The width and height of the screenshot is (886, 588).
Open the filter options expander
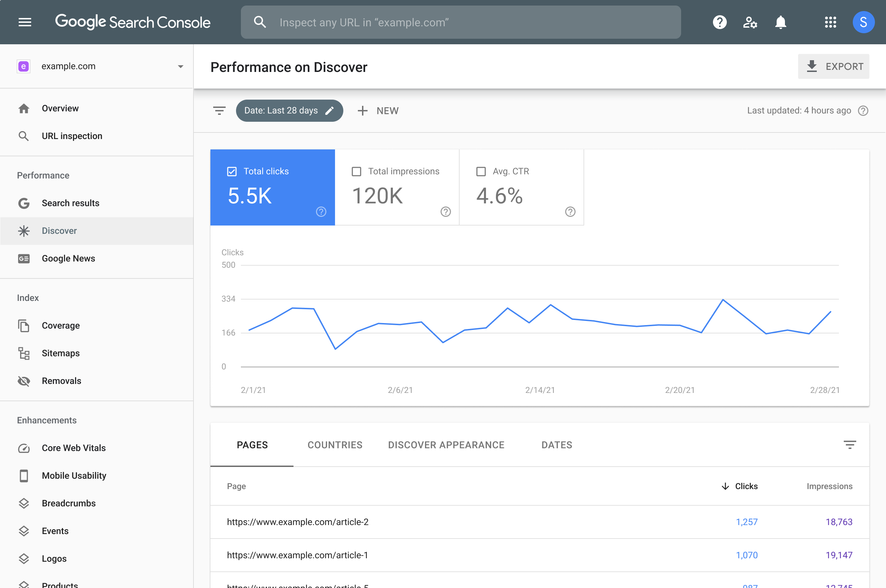tap(219, 110)
